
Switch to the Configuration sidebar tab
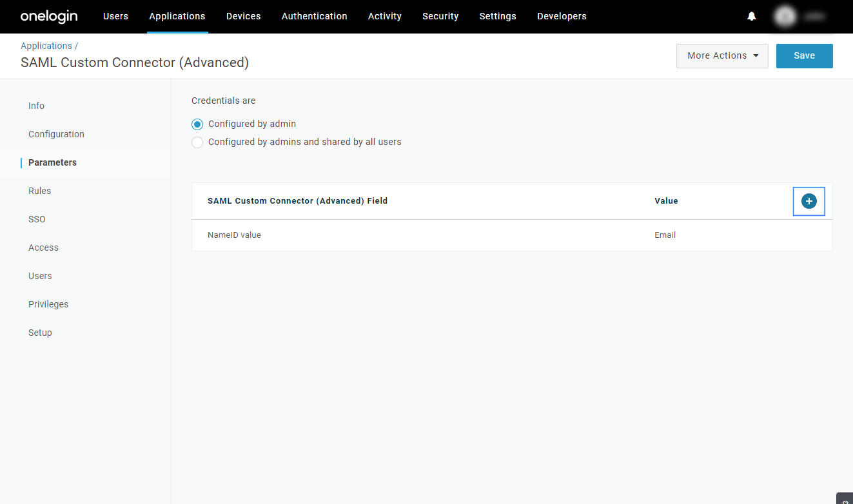[x=56, y=134]
